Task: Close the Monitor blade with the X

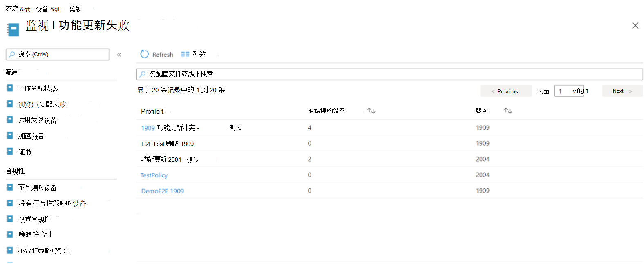Action: point(635,25)
